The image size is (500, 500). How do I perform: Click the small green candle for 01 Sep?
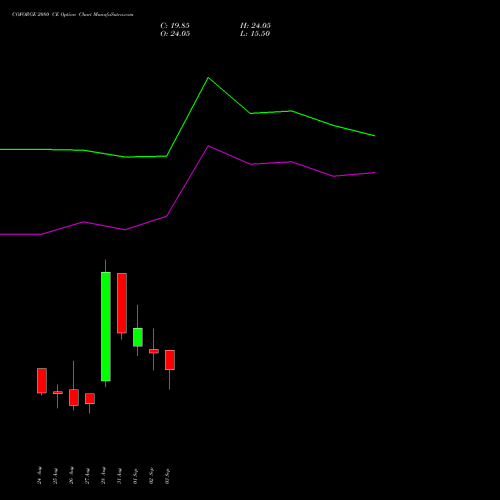[138, 337]
